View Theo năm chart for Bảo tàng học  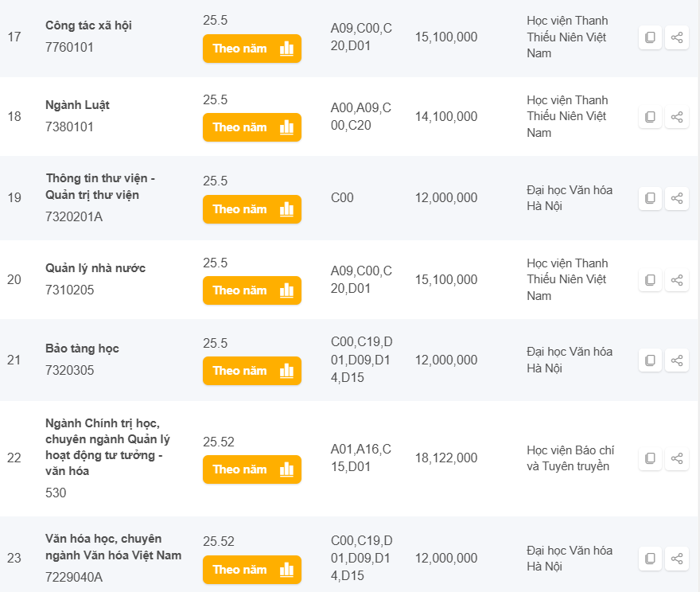coord(252,371)
